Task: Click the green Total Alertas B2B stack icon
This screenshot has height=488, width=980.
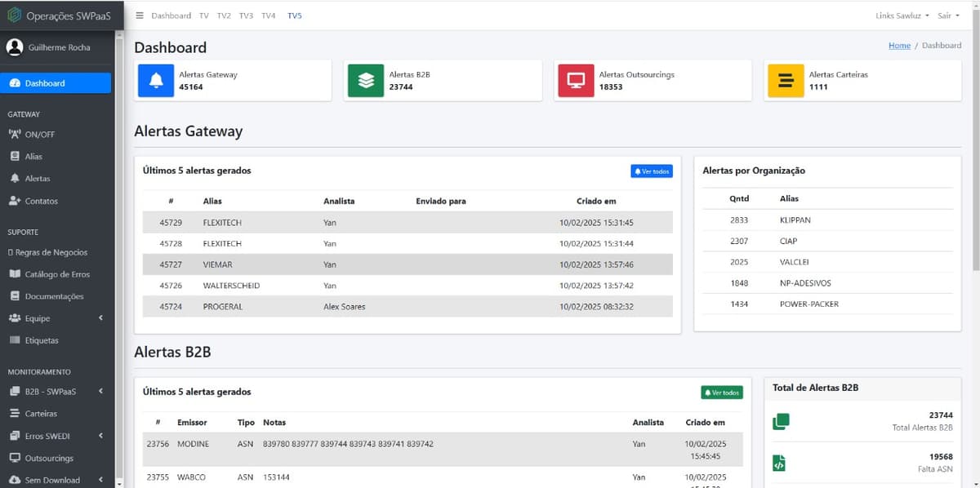Action: tap(781, 422)
